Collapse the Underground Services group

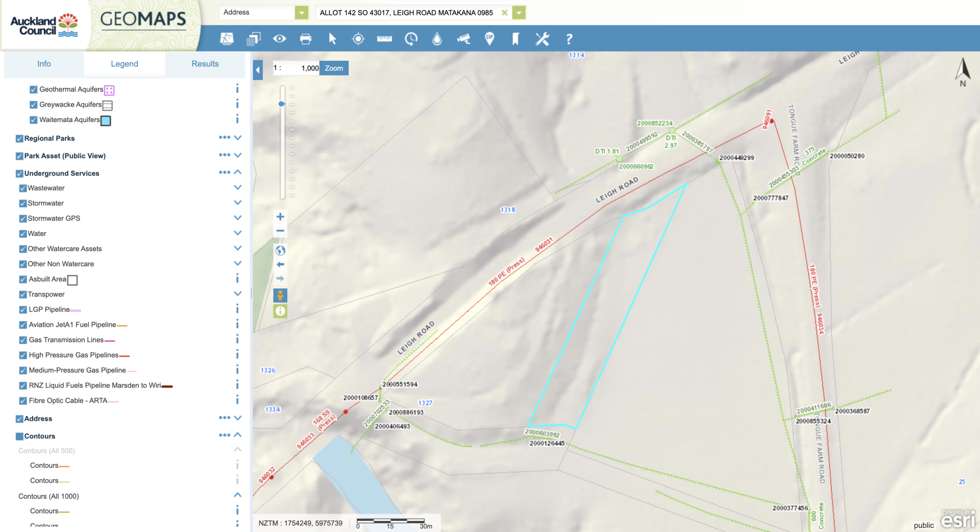tap(237, 173)
